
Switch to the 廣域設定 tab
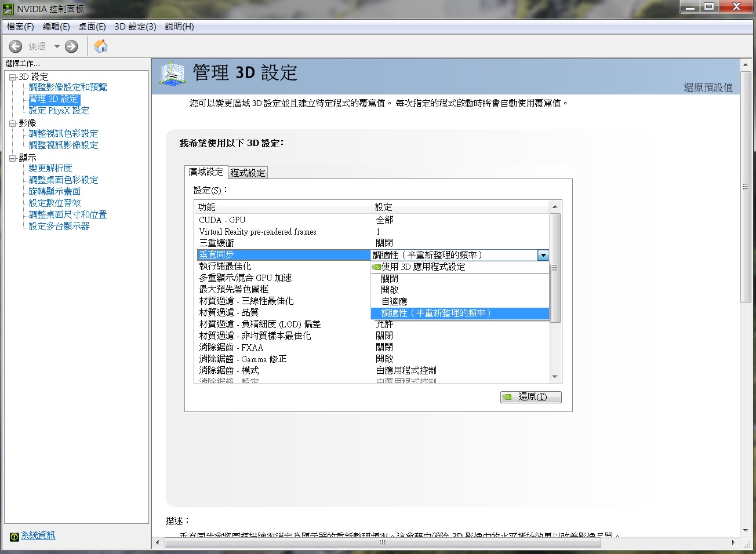pyautogui.click(x=206, y=172)
